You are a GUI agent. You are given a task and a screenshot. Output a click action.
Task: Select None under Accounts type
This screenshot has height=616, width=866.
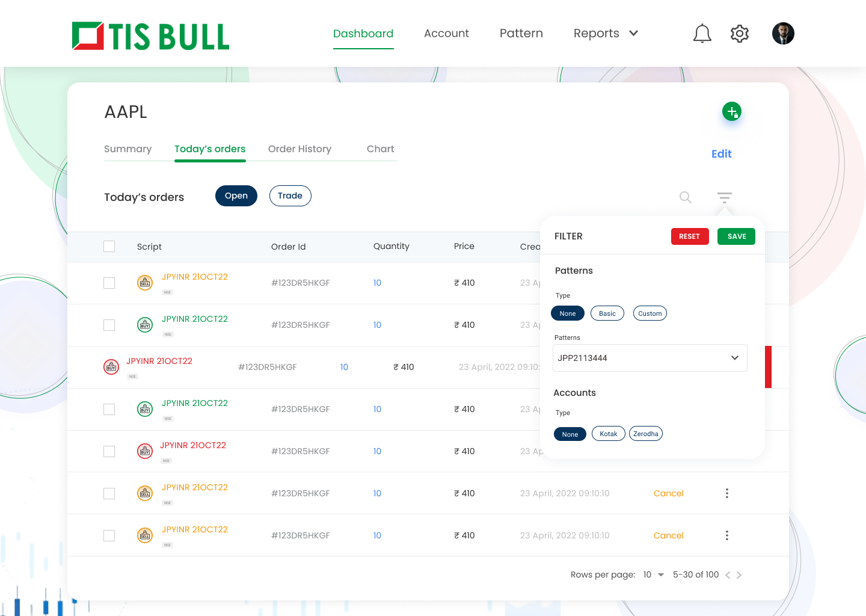[x=570, y=434]
